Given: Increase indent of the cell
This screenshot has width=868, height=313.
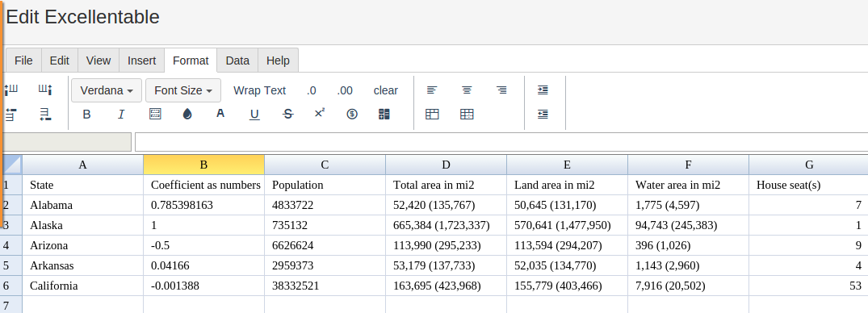Looking at the screenshot, I should 543,90.
